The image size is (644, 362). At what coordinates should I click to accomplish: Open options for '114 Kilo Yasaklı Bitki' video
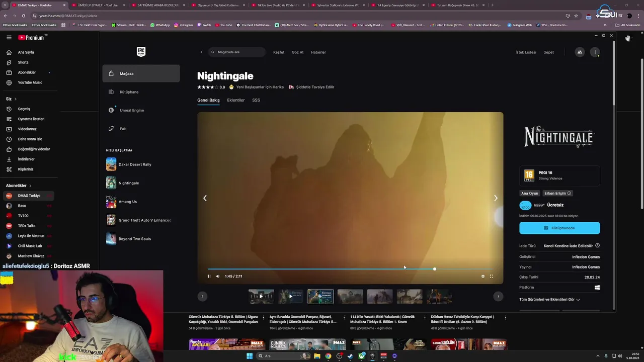click(425, 317)
